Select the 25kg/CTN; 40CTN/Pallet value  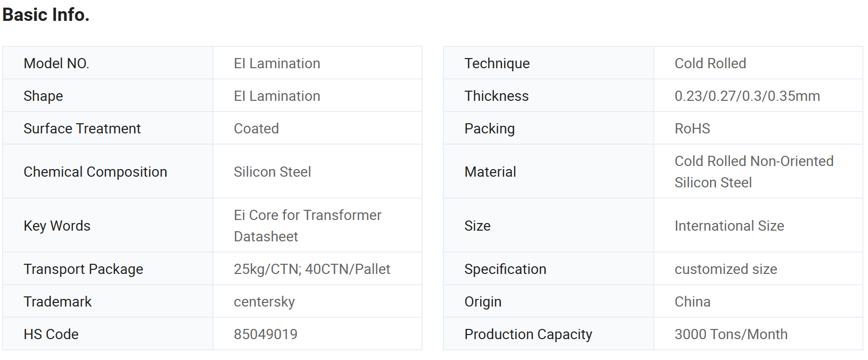312,269
